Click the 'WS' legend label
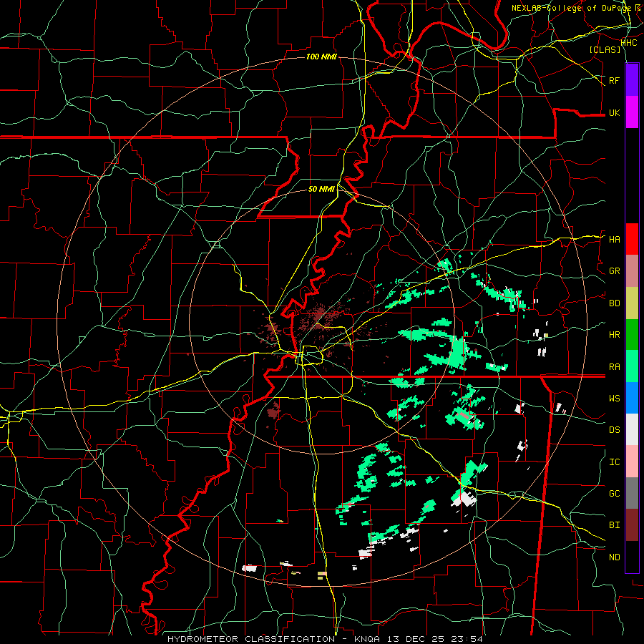Image resolution: width=644 pixels, height=644 pixels. 614,399
